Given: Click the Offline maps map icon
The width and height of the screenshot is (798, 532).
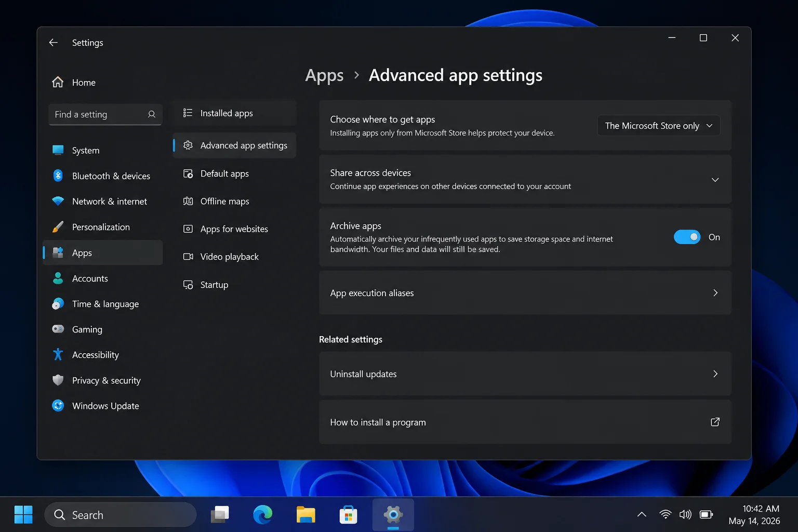Looking at the screenshot, I should pyautogui.click(x=188, y=201).
